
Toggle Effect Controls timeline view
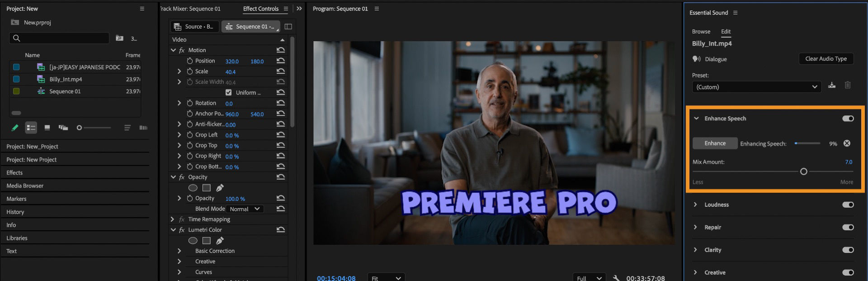coord(288,26)
